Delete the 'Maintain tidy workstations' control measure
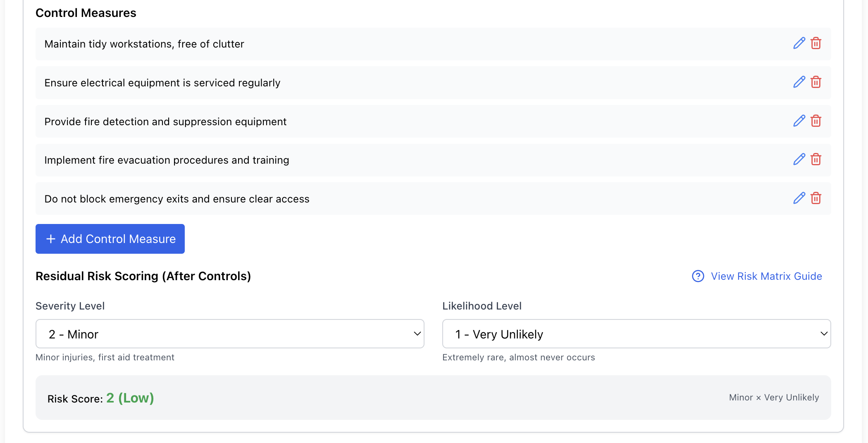The width and height of the screenshot is (868, 443). 816,43
